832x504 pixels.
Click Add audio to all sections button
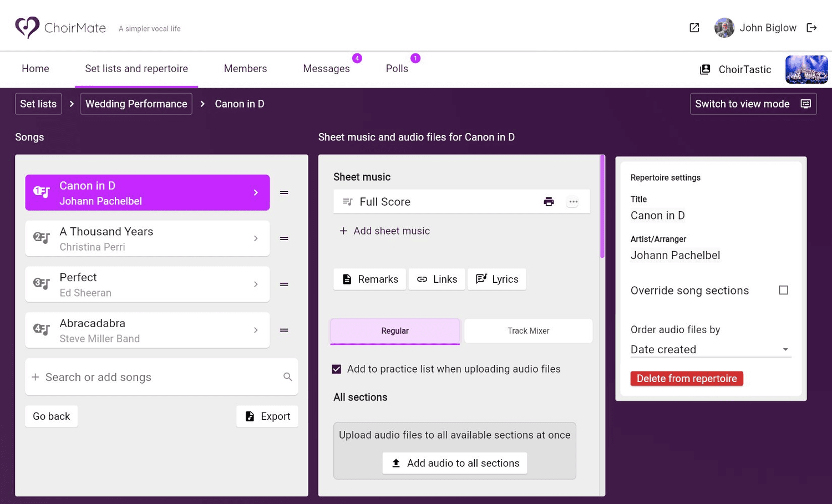(455, 464)
